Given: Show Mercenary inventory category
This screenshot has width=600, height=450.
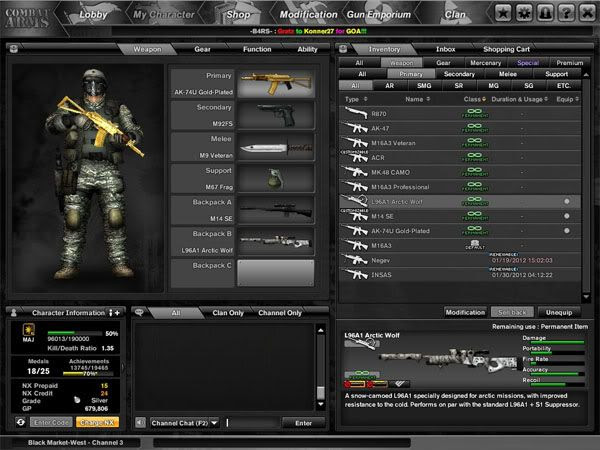Looking at the screenshot, I should click(x=485, y=63).
